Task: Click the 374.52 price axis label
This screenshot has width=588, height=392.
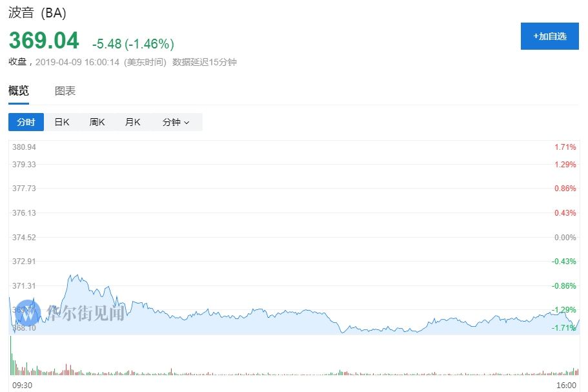Action: (24, 238)
